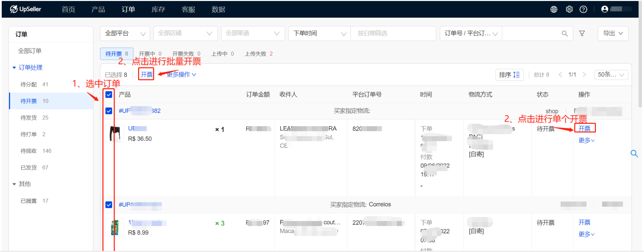Open 产品 in top navigation
Image resolution: width=644 pixels, height=252 pixels.
tap(98, 9)
